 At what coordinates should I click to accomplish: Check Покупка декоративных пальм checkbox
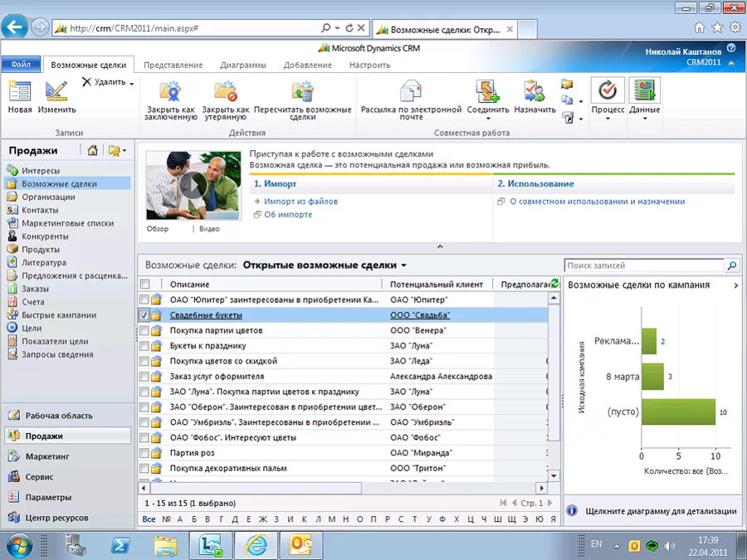144,468
